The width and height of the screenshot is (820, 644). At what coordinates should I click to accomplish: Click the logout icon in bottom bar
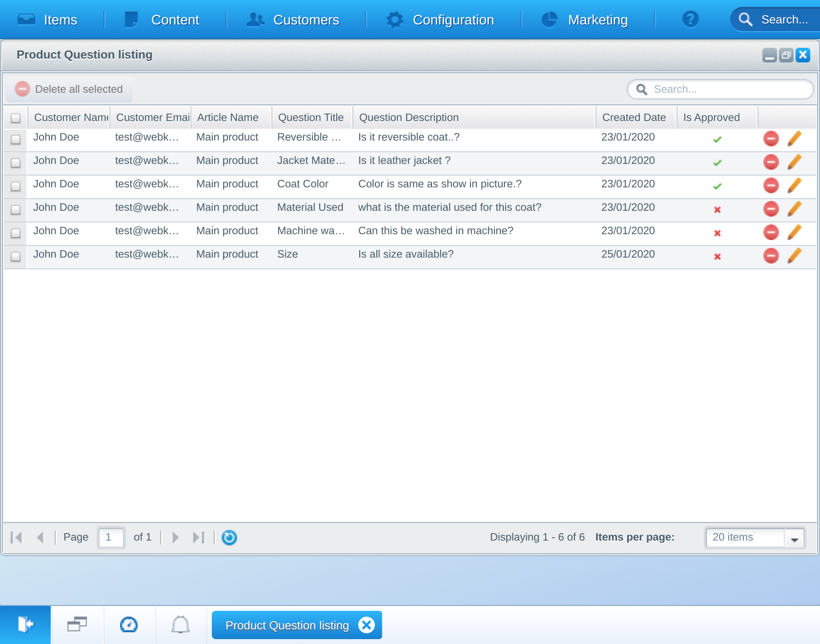click(25, 624)
